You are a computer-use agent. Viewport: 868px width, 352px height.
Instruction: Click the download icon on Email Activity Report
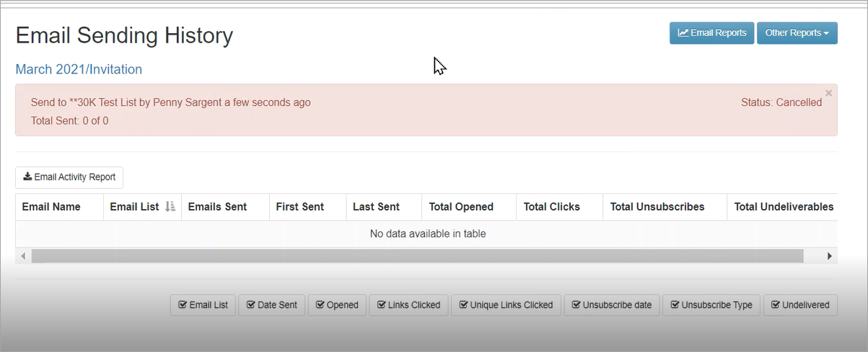[27, 177]
